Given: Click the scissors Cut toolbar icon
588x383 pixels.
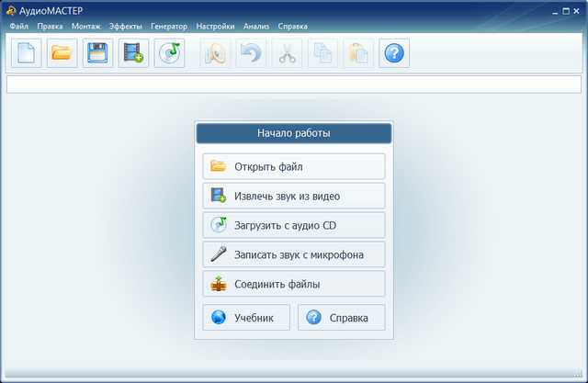Looking at the screenshot, I should pyautogui.click(x=287, y=53).
